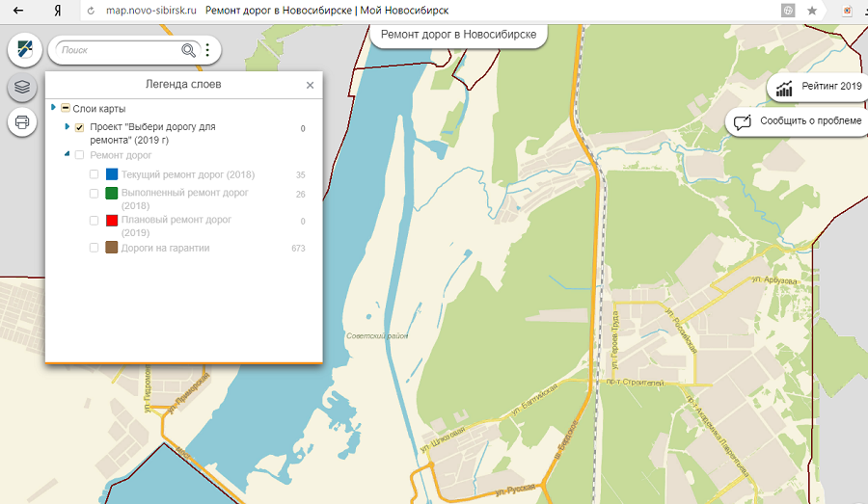Bookmark page with the star icon
868x504 pixels.
tap(812, 10)
